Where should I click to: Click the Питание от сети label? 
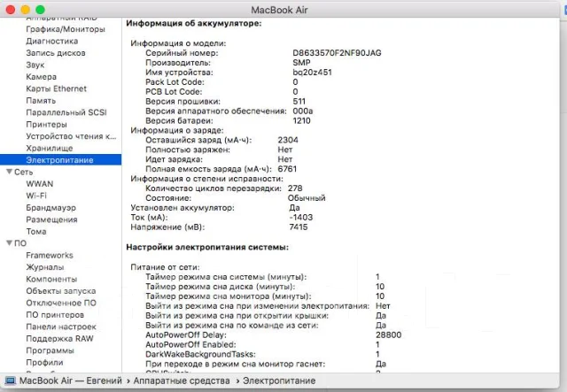[x=166, y=267]
